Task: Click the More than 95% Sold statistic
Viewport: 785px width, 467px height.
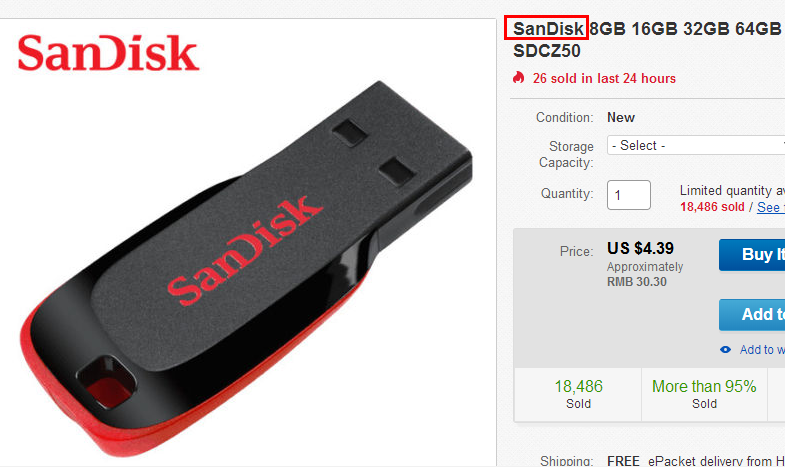Action: point(704,394)
